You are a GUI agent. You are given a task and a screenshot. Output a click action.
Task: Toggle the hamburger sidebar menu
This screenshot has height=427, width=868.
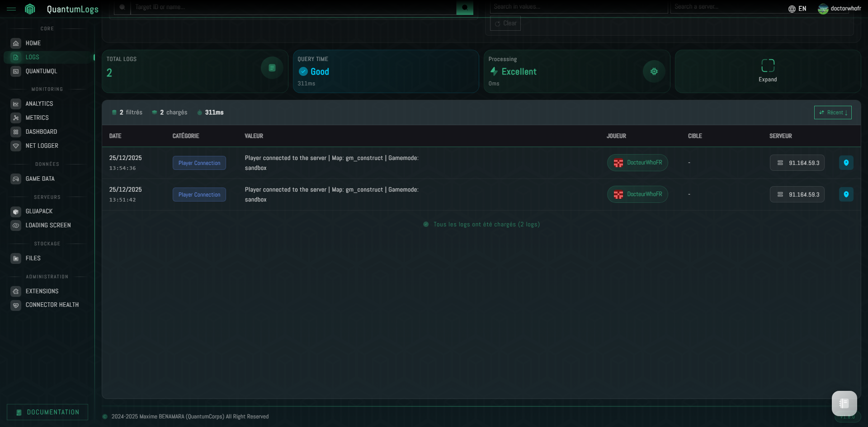click(x=11, y=9)
